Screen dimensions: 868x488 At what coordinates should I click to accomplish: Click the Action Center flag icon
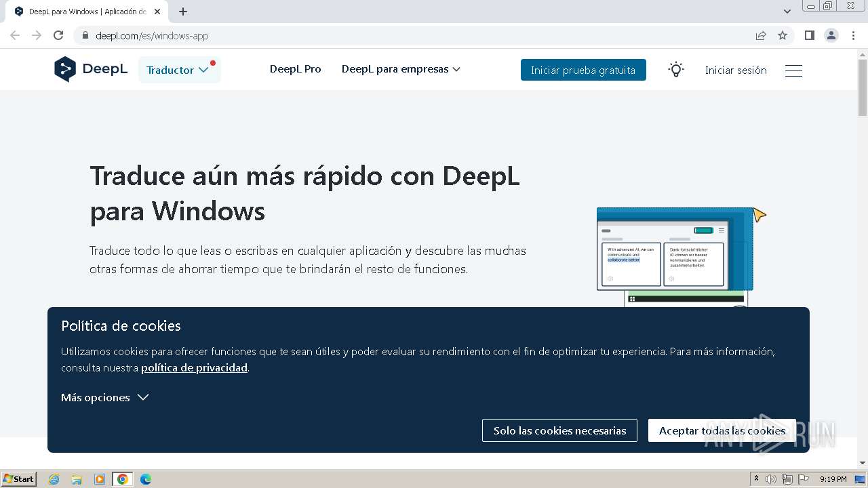click(804, 479)
